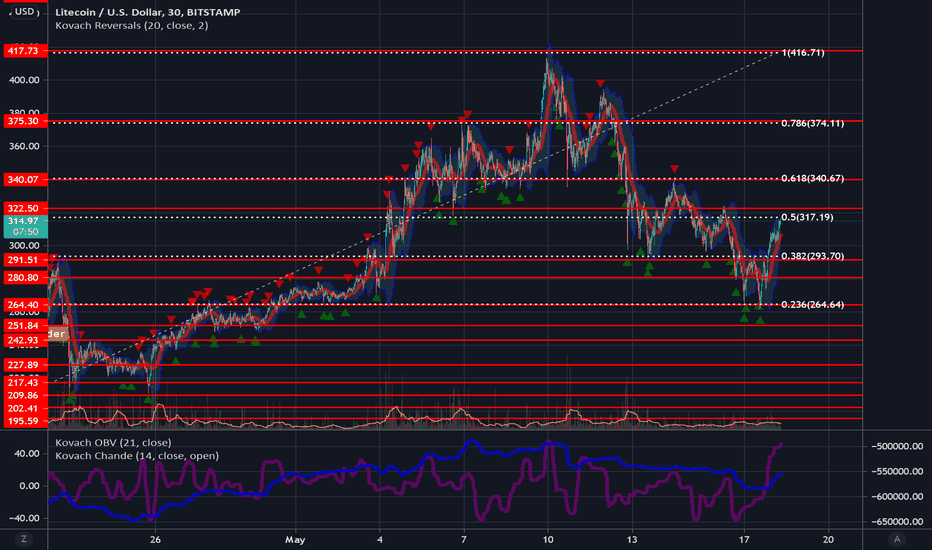Click the -40.00 Chande scale value
This screenshot has width=932, height=550.
click(x=24, y=518)
